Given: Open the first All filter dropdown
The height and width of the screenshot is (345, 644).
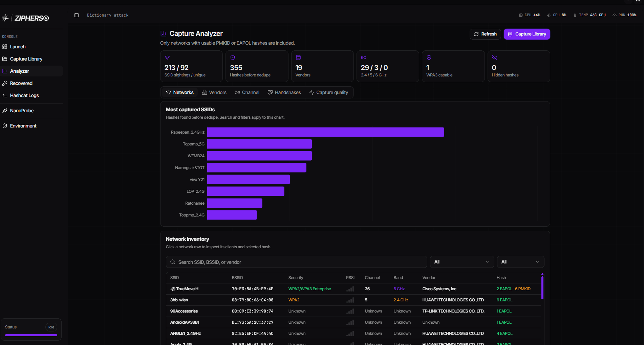Looking at the screenshot, I should coord(462,262).
